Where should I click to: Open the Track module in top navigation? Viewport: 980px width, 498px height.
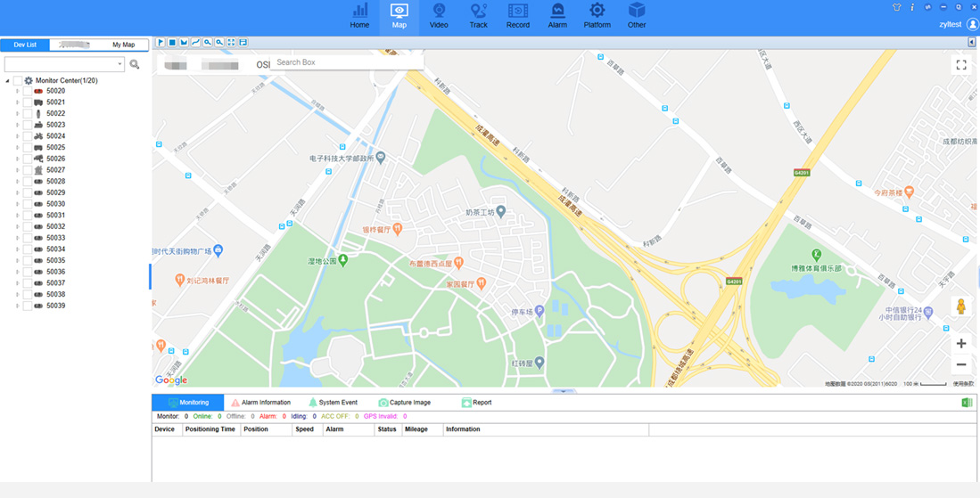point(478,15)
